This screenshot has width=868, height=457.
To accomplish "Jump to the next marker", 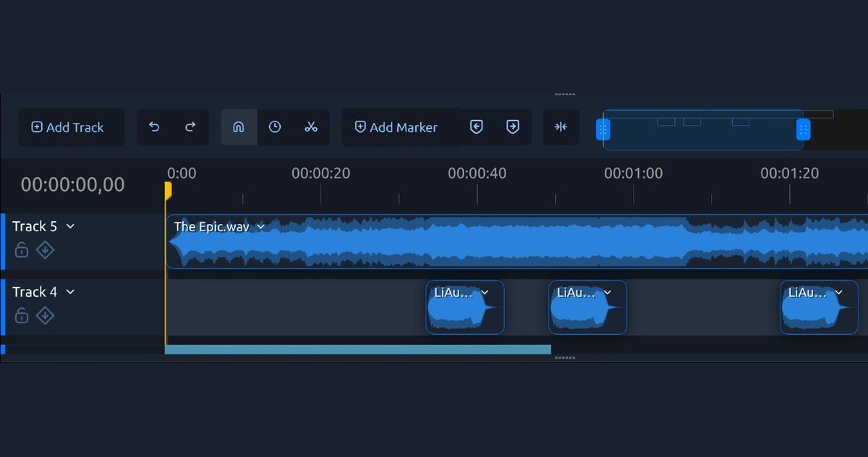I will [513, 127].
